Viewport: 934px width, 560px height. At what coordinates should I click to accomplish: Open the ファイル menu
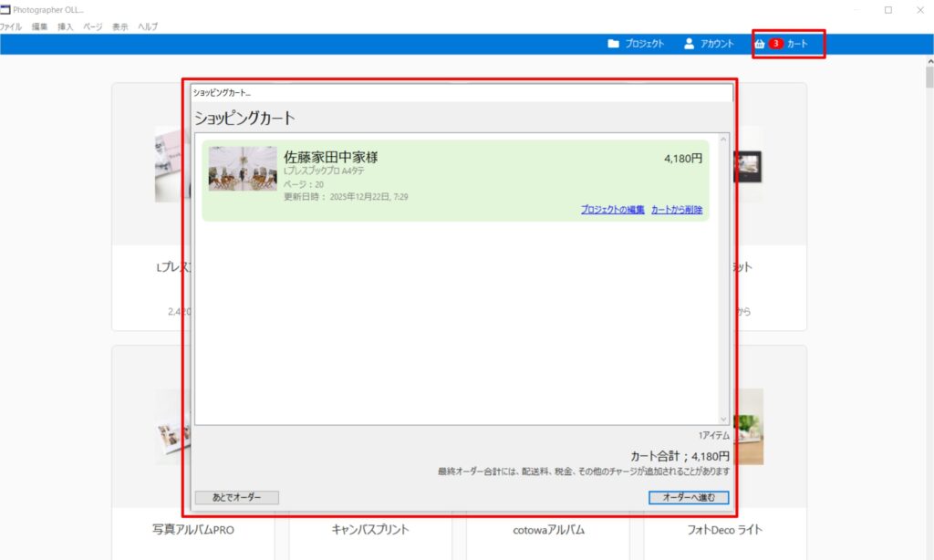(x=11, y=26)
